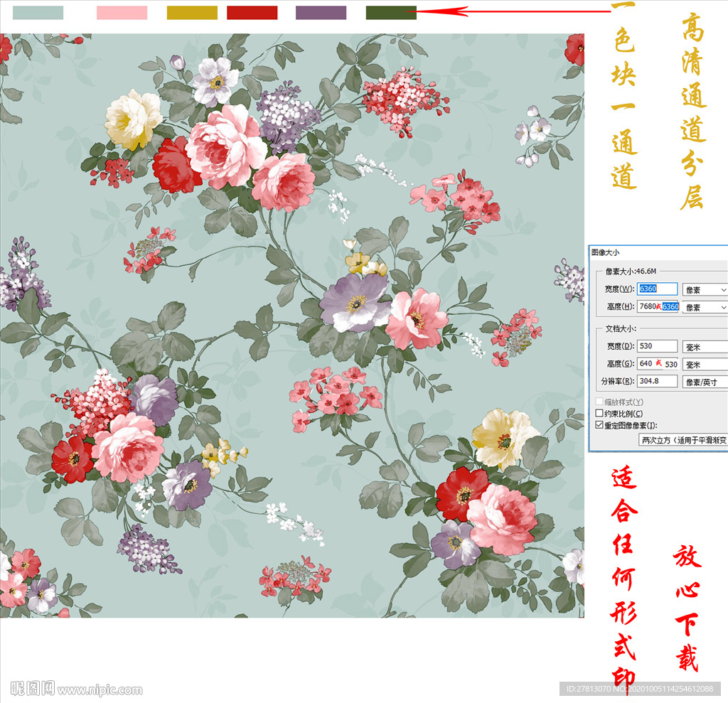The image size is (728, 703).
Task: Open the document width 毫米 unit dropdown
Action: point(705,346)
